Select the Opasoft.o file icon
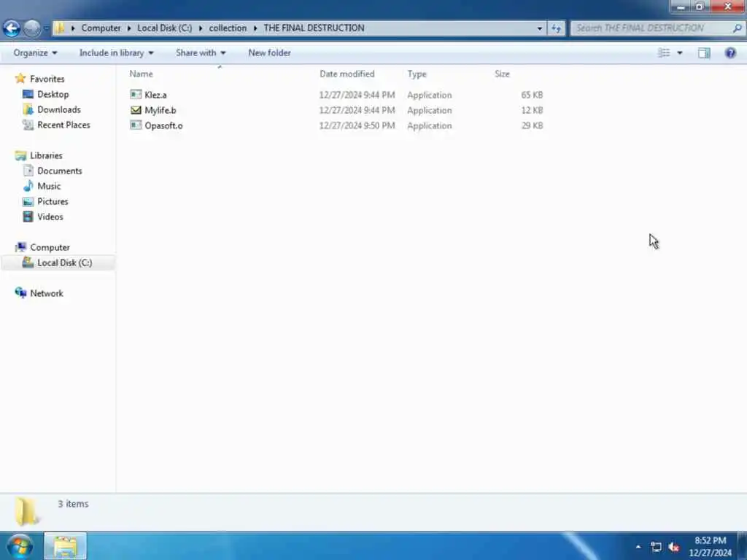The image size is (747, 560). (x=136, y=125)
